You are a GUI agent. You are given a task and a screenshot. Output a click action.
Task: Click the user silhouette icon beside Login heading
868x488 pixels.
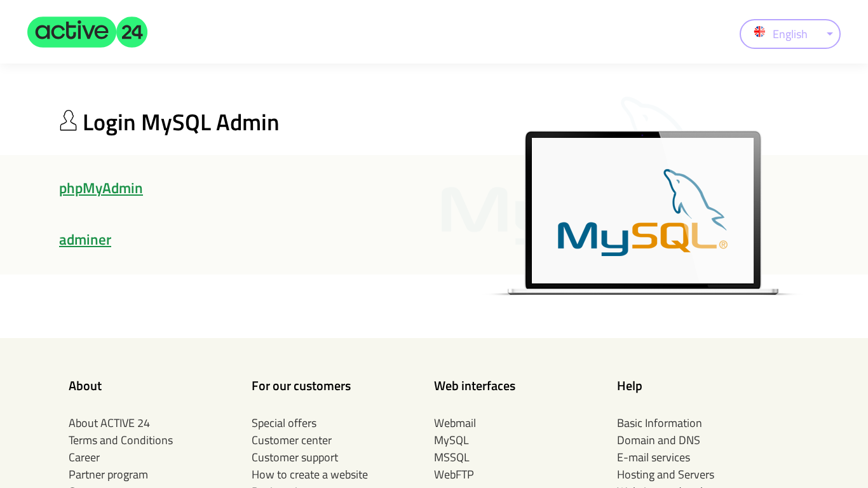pyautogui.click(x=68, y=121)
